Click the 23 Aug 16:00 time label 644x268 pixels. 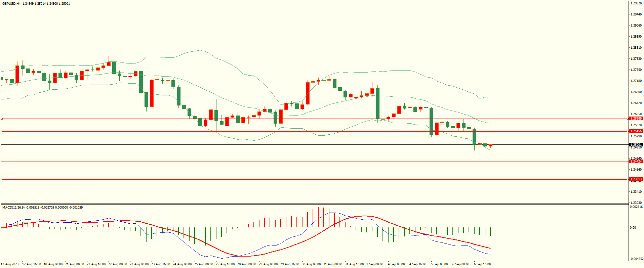(x=161, y=264)
